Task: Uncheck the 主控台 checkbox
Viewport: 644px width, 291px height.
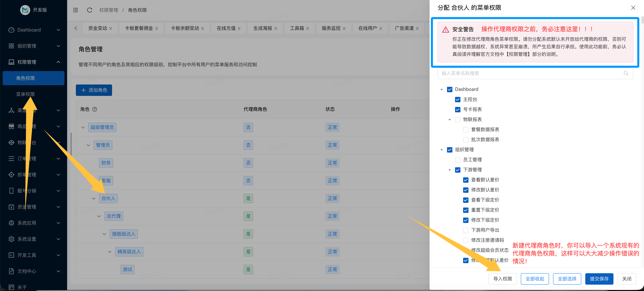Action: pos(458,99)
